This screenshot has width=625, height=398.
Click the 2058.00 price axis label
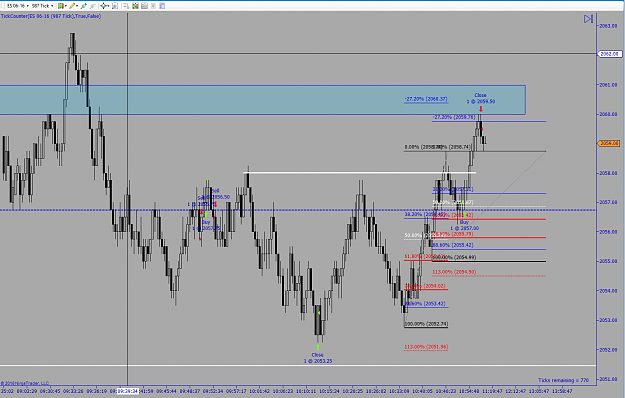click(x=609, y=173)
